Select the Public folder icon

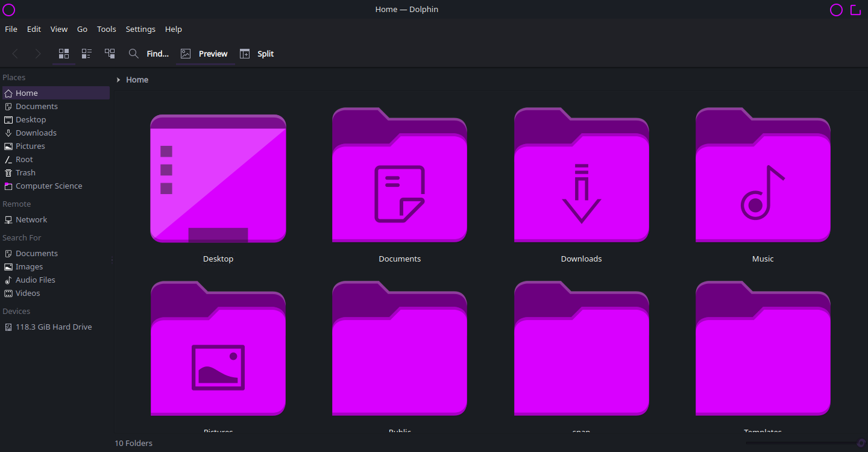pos(400,348)
